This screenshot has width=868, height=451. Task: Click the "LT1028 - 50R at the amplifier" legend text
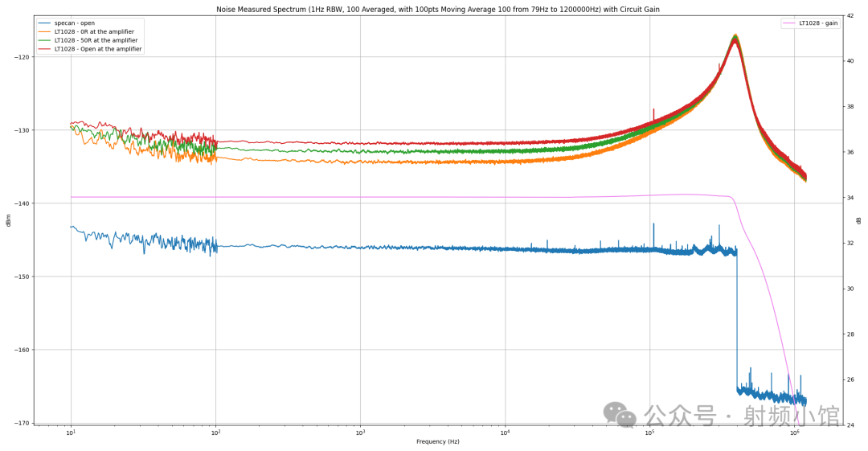pyautogui.click(x=96, y=40)
